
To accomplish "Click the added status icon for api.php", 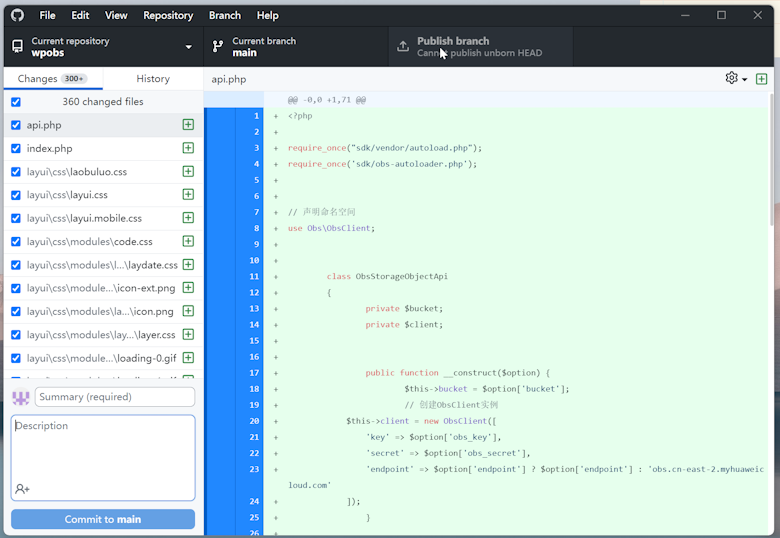I will click(188, 125).
